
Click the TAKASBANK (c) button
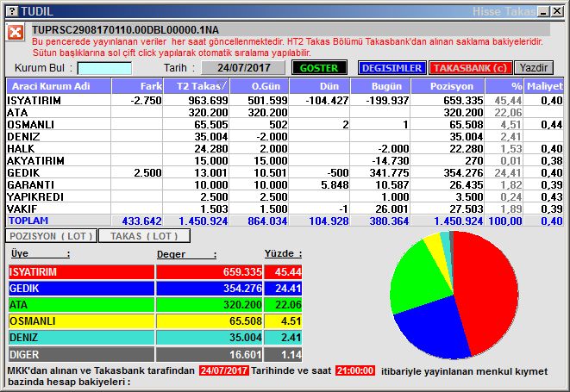470,68
